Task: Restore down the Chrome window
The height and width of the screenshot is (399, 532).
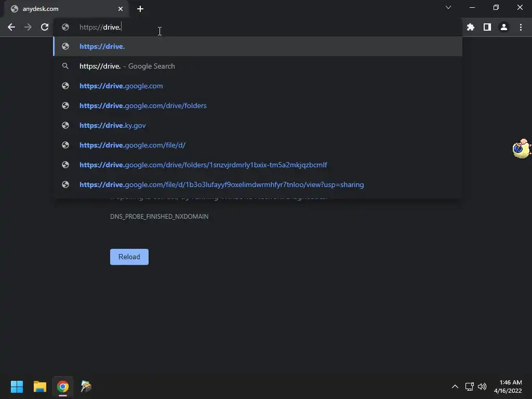Action: [x=496, y=7]
